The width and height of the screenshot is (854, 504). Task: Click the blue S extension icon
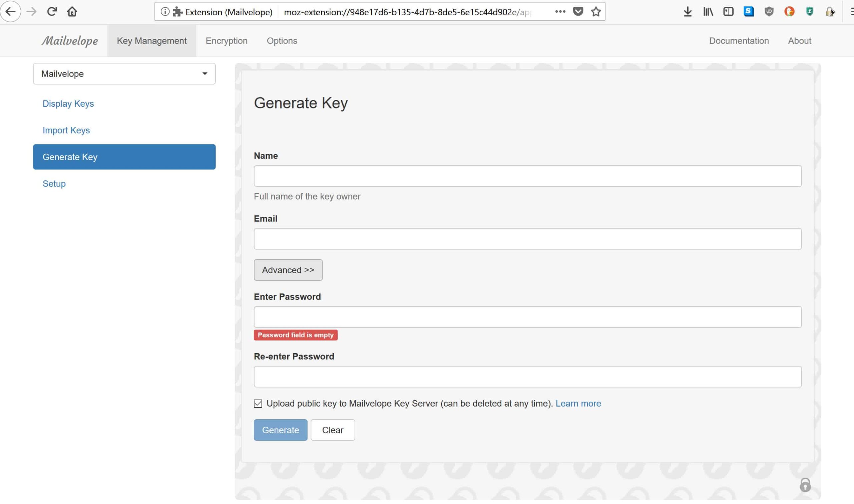pyautogui.click(x=749, y=12)
